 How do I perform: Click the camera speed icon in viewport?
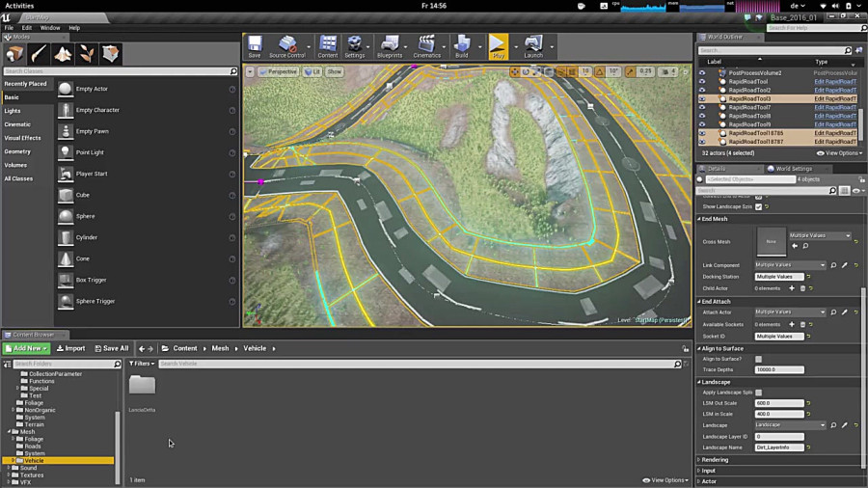[x=665, y=72]
